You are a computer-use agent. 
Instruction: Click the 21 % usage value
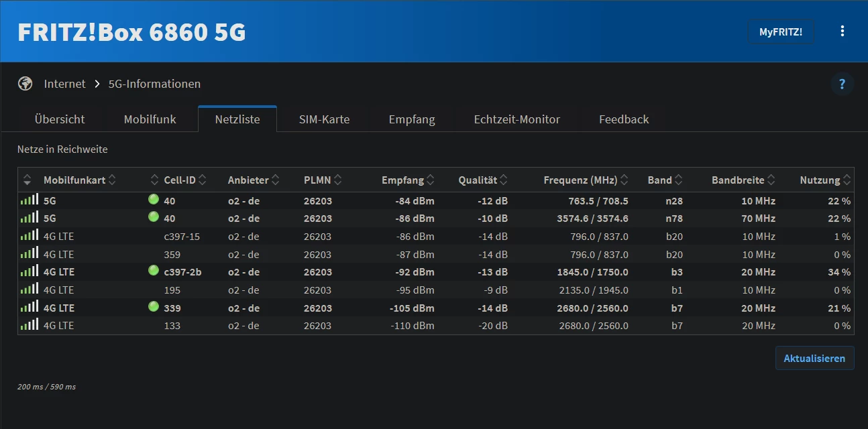coord(838,308)
